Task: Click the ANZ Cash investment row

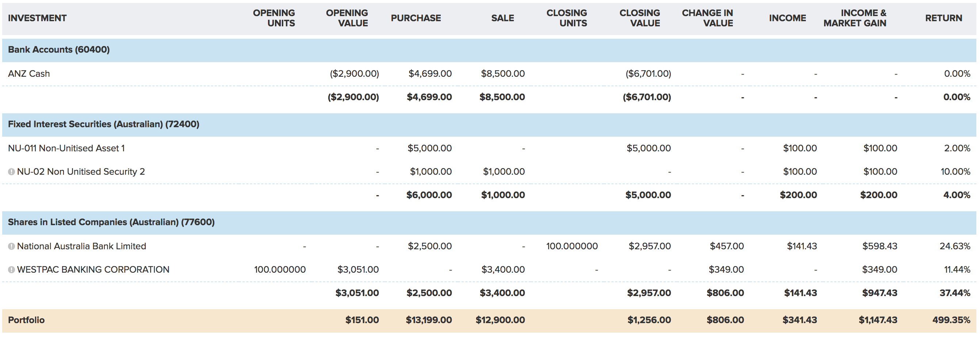Action: pos(29,73)
